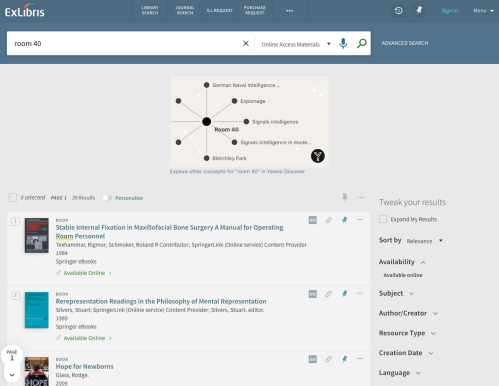
Task: Open Yewno Discover round logo icon
Action: [318, 156]
